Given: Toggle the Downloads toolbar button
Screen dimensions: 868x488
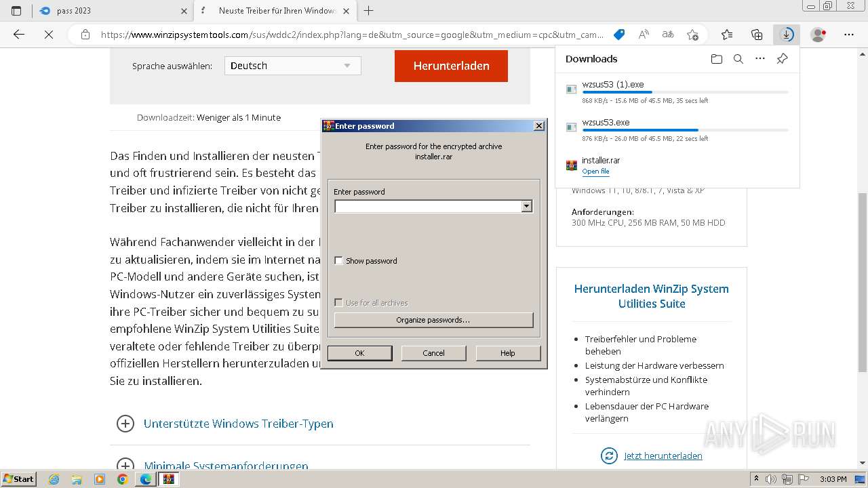Looking at the screenshot, I should tap(787, 35).
